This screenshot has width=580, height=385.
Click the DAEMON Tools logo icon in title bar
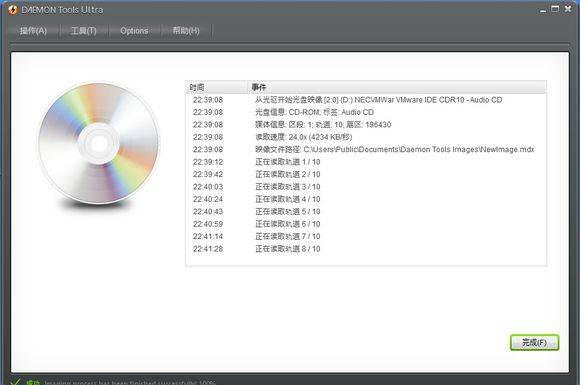[x=13, y=10]
